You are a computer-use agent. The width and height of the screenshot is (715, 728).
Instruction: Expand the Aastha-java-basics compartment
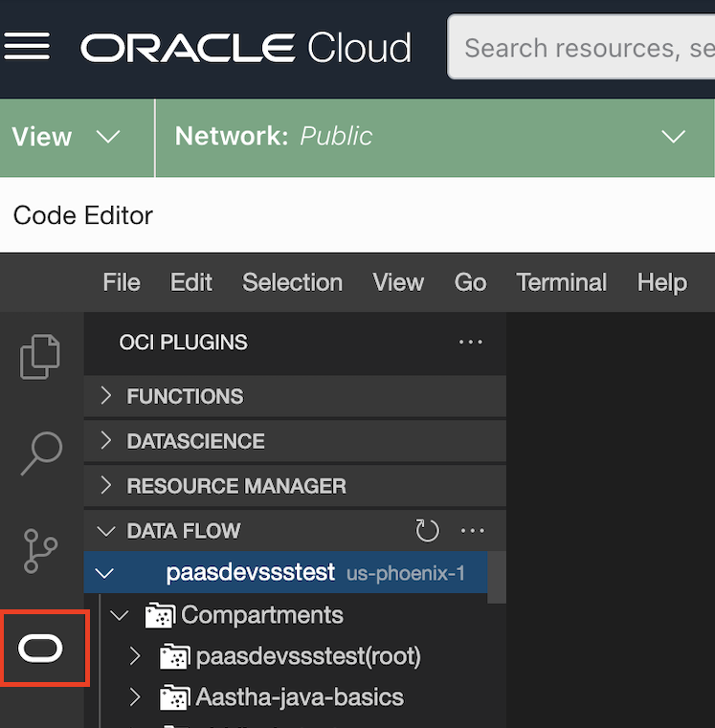[x=135, y=698]
